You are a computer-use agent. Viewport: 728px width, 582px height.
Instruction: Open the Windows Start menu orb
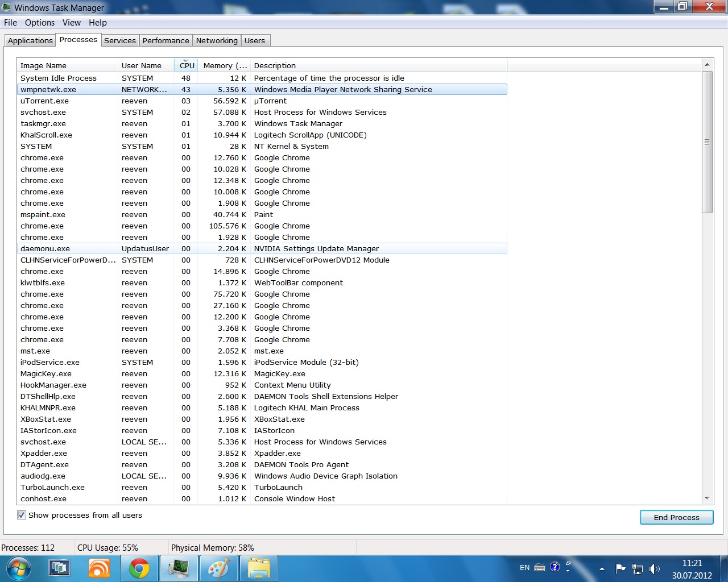point(18,568)
